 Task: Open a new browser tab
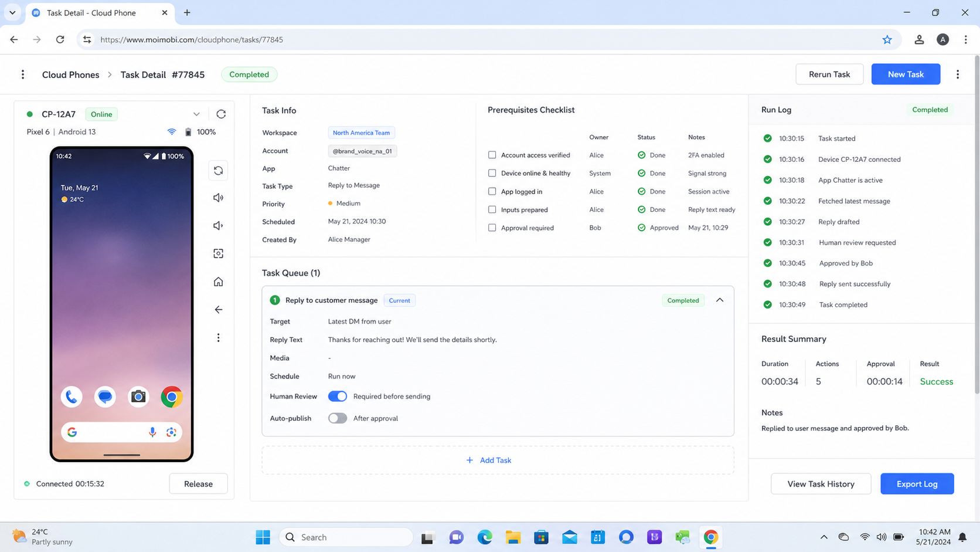[x=187, y=12]
